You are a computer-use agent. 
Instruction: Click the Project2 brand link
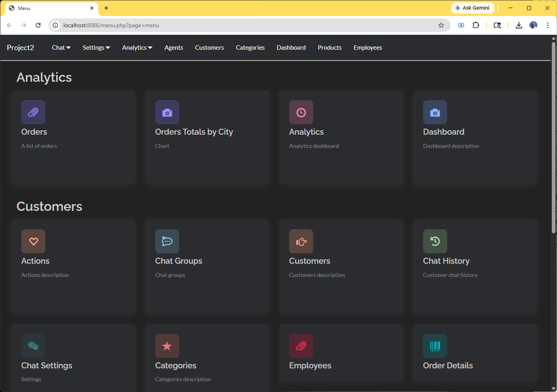20,48
